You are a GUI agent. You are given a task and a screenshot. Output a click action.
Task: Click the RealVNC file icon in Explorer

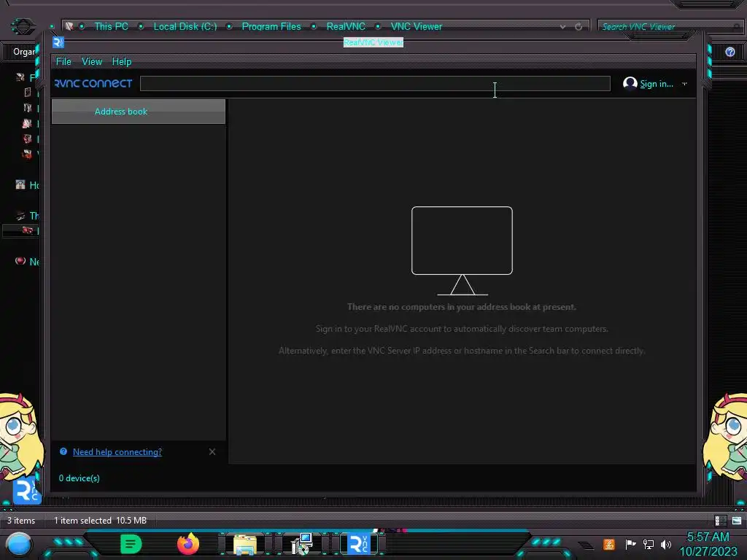pos(27,491)
